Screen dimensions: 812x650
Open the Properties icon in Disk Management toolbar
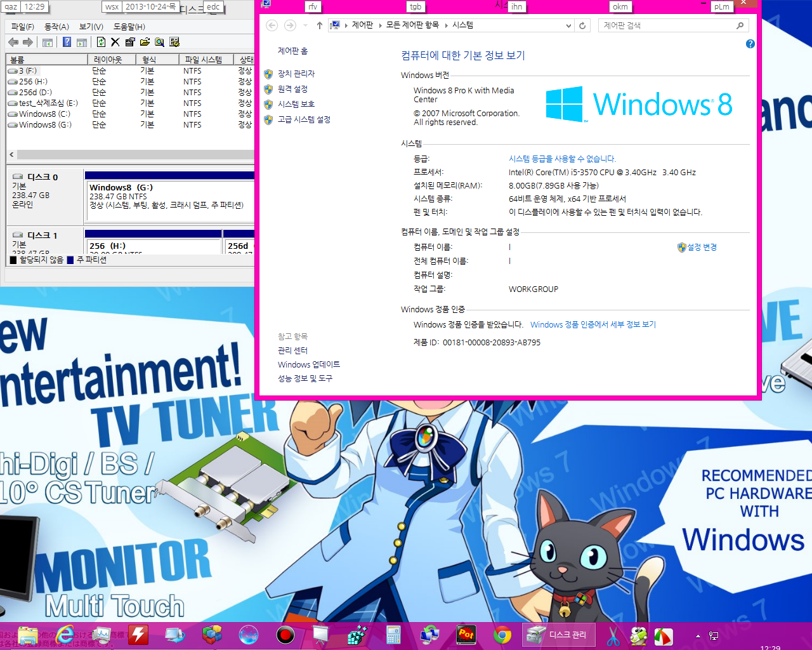130,42
